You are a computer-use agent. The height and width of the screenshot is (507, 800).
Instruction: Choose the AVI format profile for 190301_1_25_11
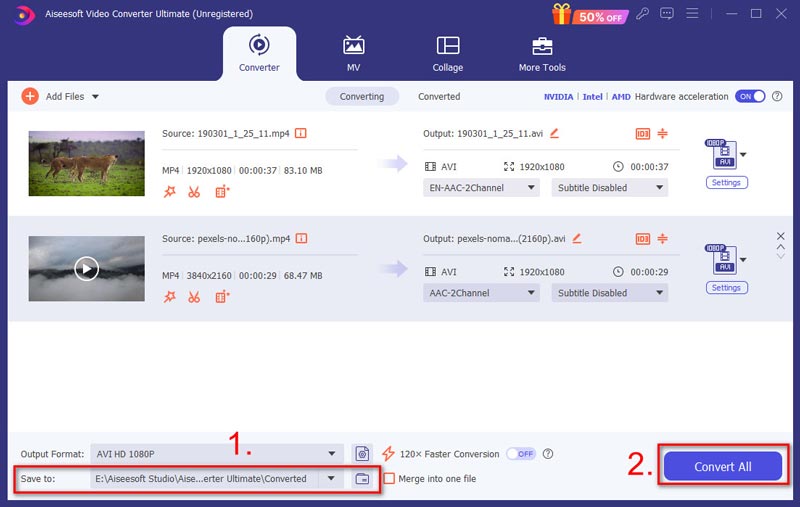tap(726, 154)
